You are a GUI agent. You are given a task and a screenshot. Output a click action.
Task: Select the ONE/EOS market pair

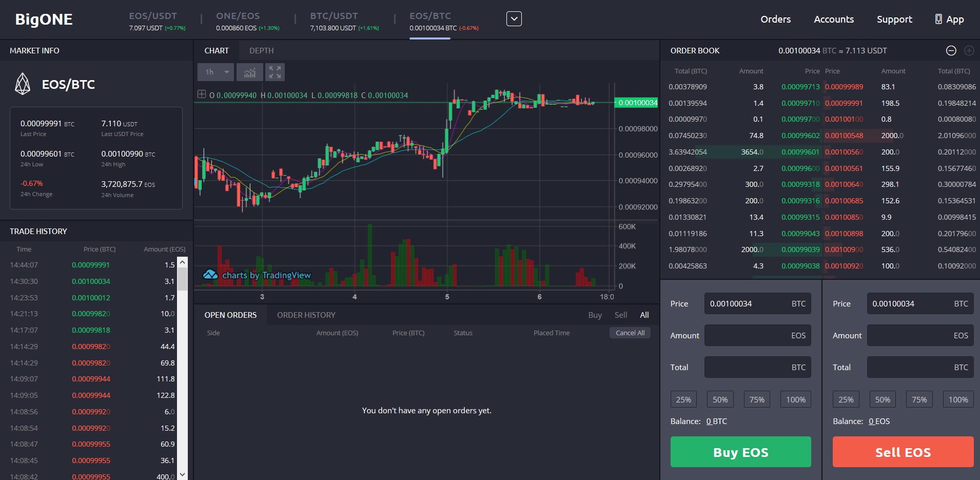247,21
